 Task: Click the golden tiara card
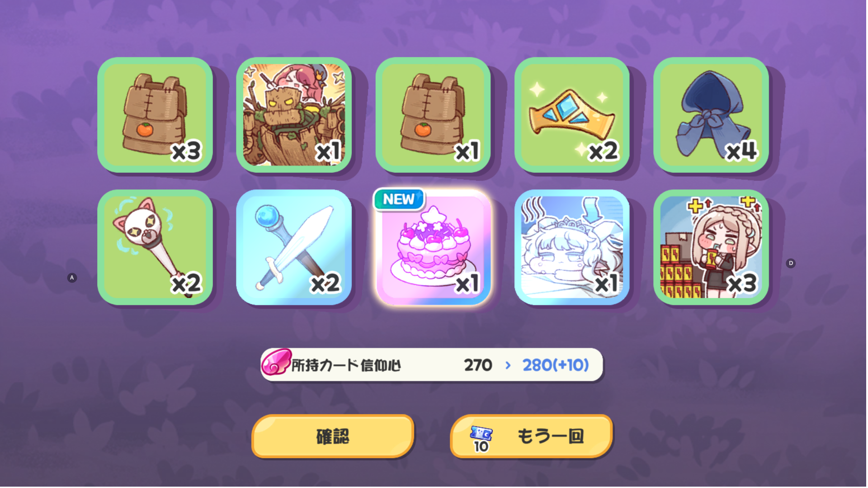(572, 115)
